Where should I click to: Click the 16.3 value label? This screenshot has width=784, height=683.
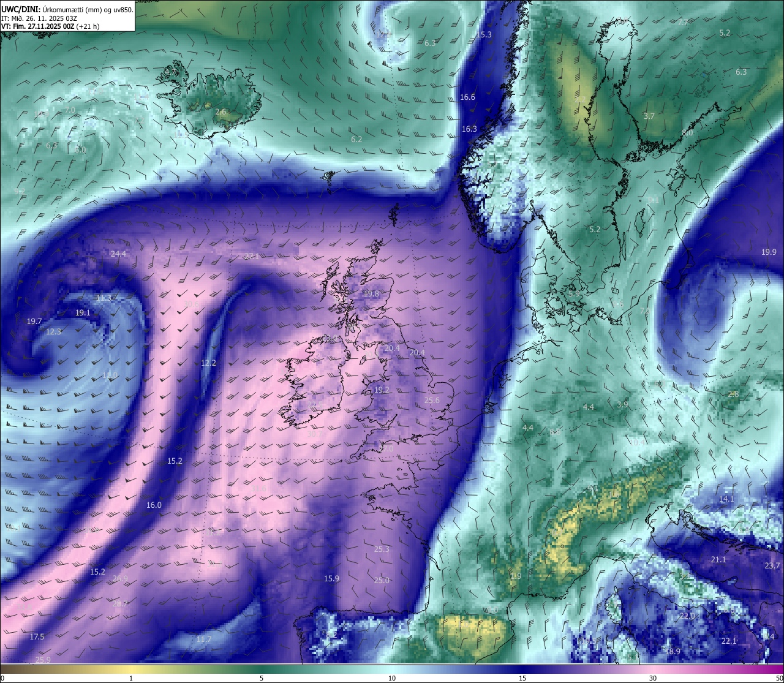pos(469,129)
